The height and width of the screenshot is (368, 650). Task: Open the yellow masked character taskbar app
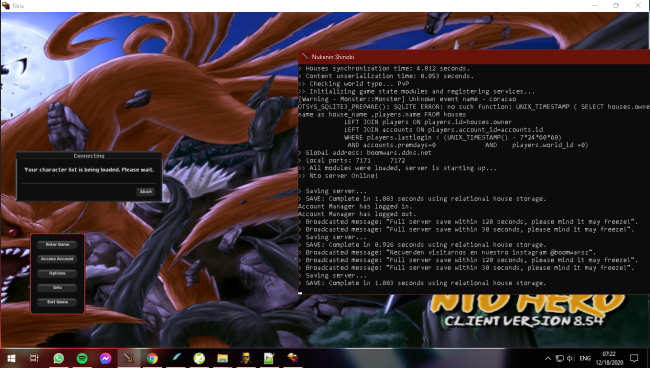click(x=246, y=358)
